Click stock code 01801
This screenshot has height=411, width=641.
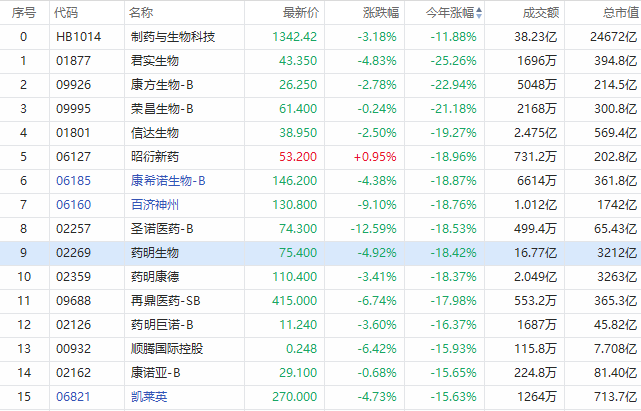click(74, 133)
